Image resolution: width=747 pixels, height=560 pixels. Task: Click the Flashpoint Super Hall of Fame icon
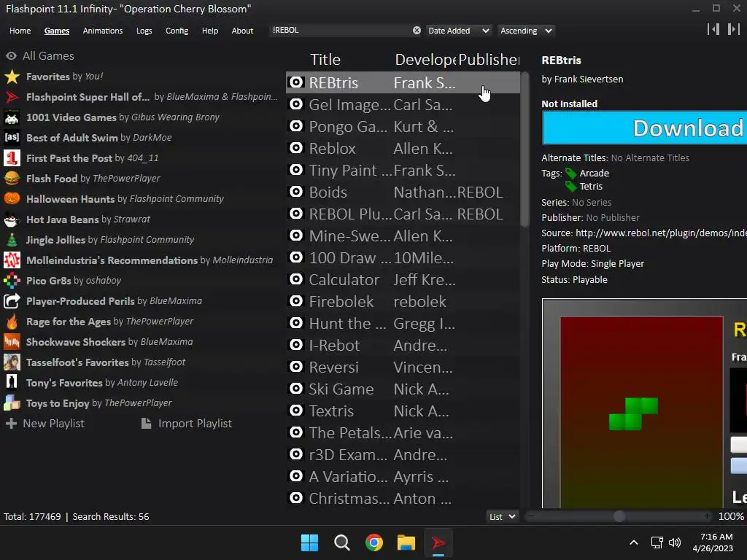(12, 97)
